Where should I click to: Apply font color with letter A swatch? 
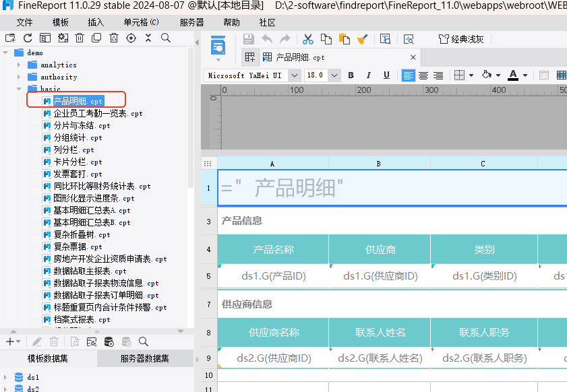click(513, 75)
